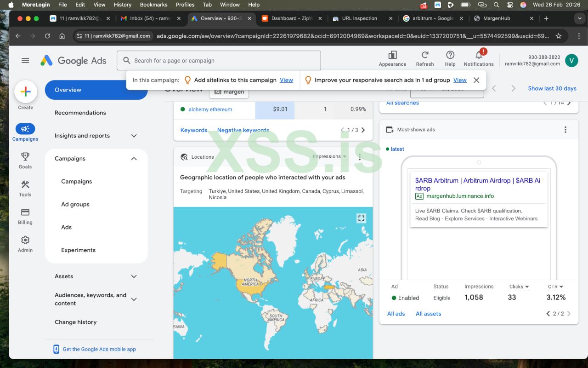This screenshot has height=368, width=588.
Task: Open the Appearance settings icon
Action: (x=392, y=55)
